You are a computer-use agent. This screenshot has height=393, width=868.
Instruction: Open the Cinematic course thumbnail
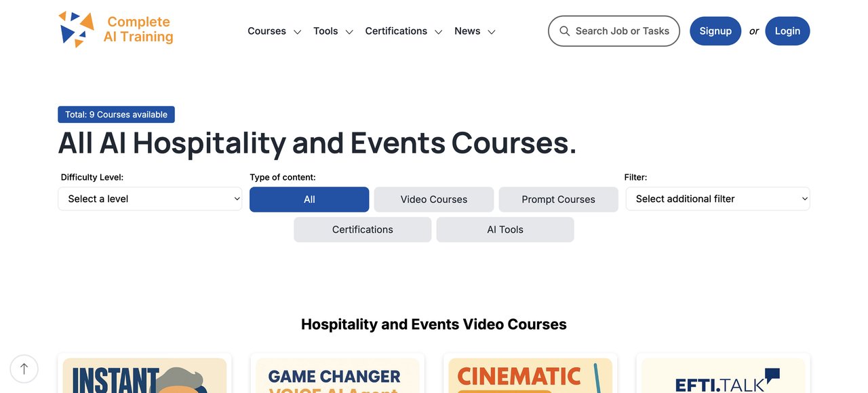point(530,376)
